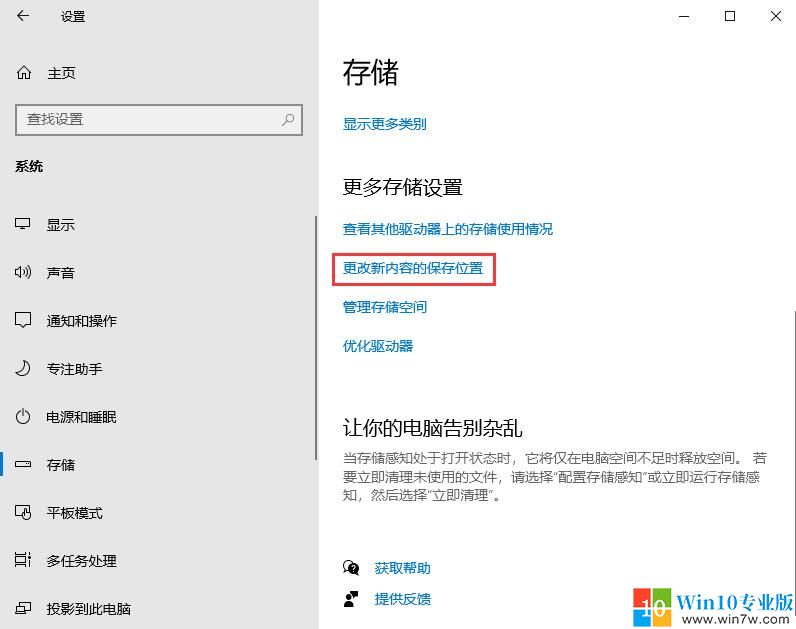Click the 显示 monitor icon
Image resolution: width=796 pixels, height=629 pixels.
click(23, 224)
